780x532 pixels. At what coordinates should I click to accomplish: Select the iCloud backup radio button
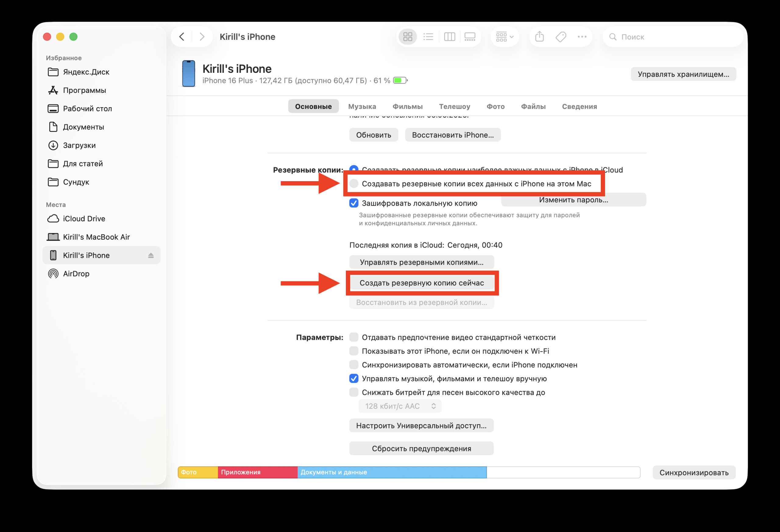point(354,168)
